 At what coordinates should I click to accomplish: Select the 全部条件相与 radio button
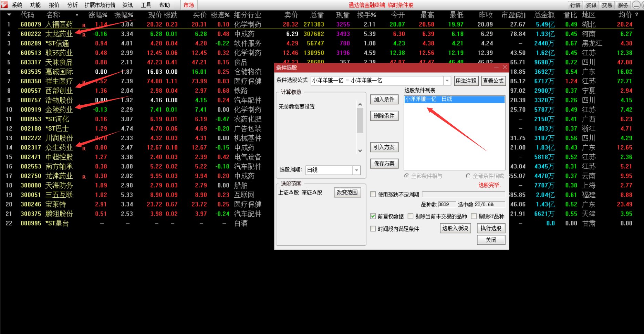click(406, 176)
